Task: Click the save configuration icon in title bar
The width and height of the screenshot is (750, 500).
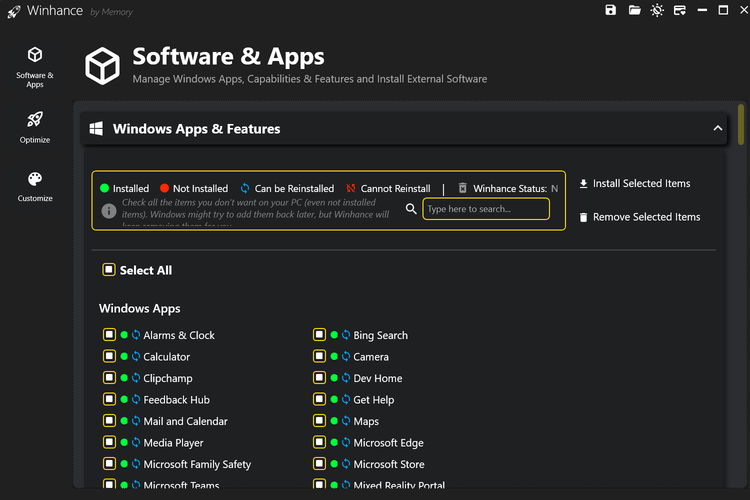Action: pyautogui.click(x=610, y=10)
